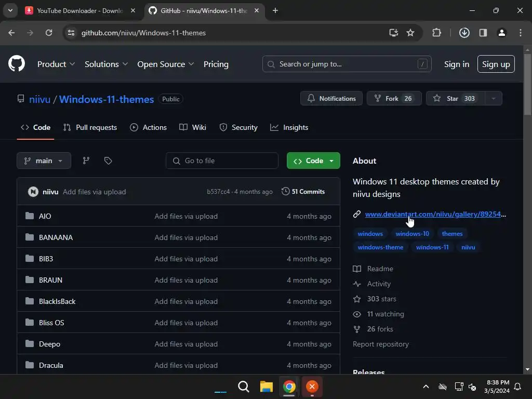Screen dimensions: 532x399
Task: Click Sign in link
Action: [x=457, y=64]
